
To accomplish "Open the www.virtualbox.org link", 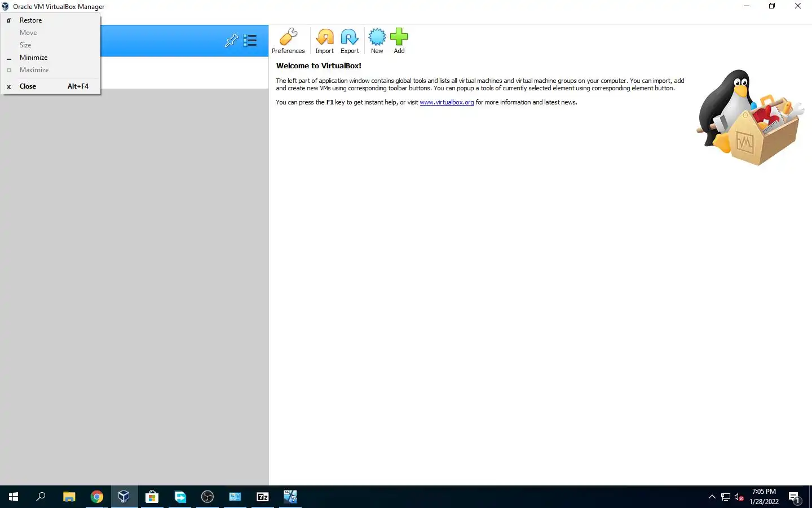I will pos(447,102).
